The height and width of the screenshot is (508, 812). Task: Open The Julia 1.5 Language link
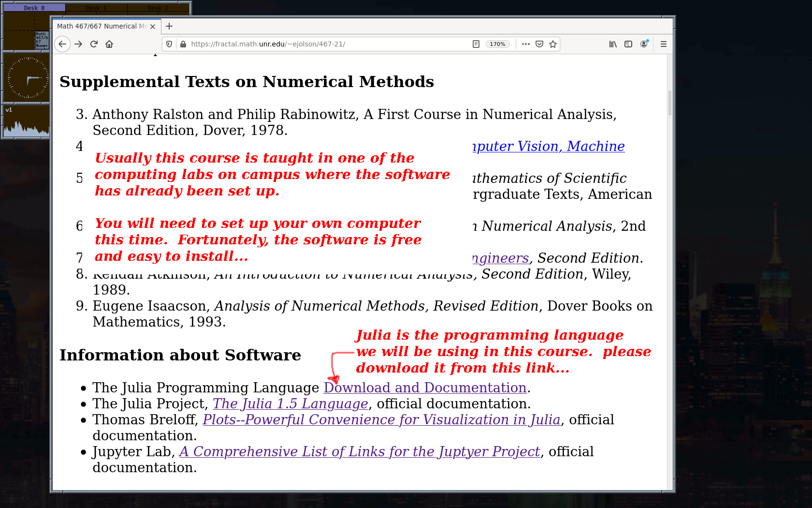coord(290,403)
